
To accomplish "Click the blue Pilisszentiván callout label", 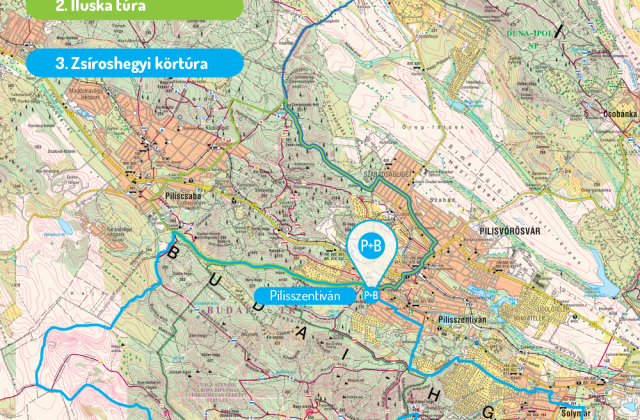I will (305, 295).
